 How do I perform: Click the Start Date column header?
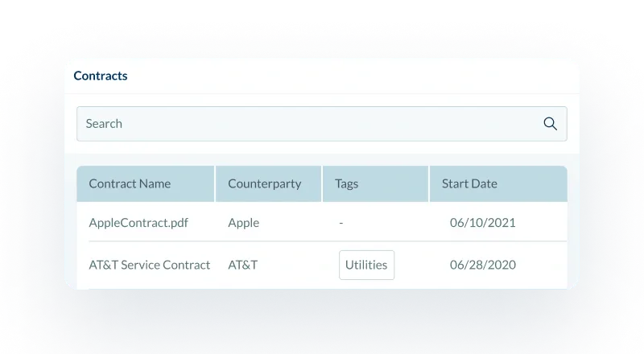(x=498, y=183)
